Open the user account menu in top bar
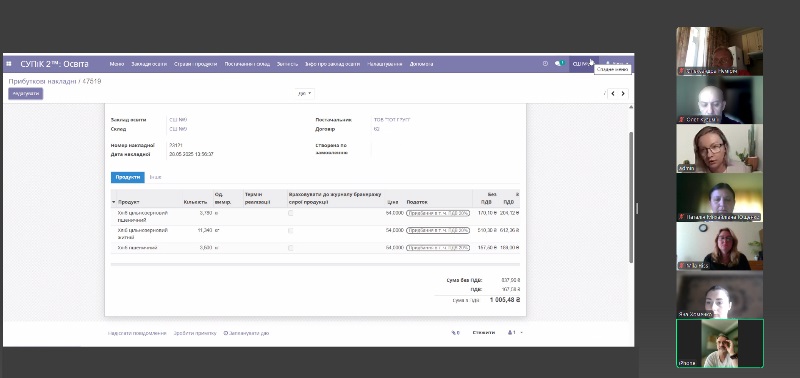This screenshot has width=800, height=378. (x=616, y=64)
